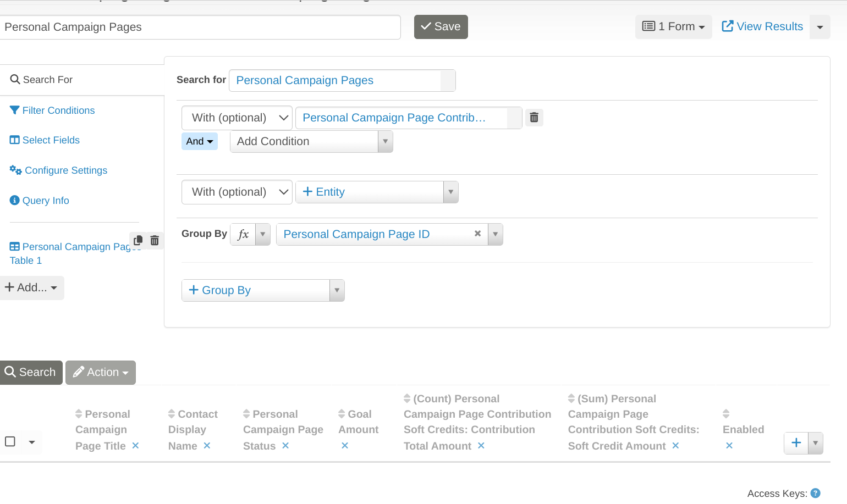Expand caret next to View Results
Screen dimensions: 847x504
820,27
